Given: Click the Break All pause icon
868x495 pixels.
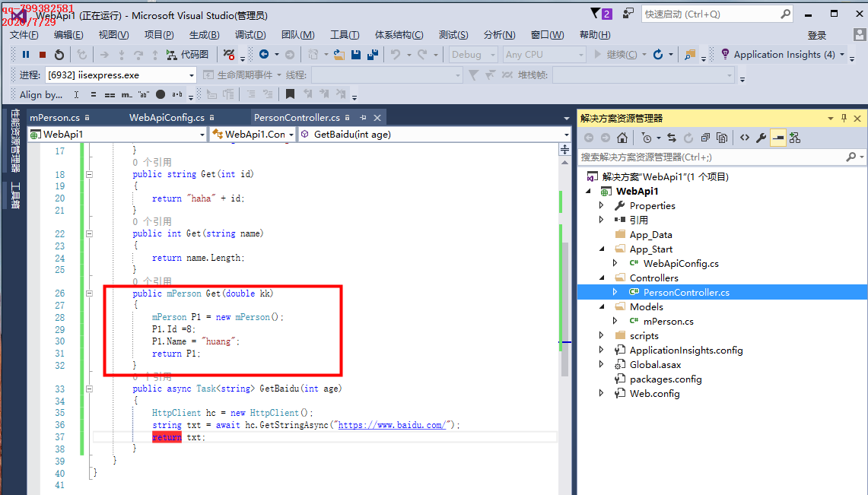Looking at the screenshot, I should tap(24, 55).
